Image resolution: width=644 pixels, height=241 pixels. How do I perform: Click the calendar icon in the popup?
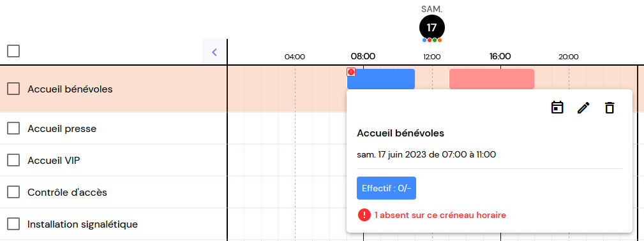(x=557, y=108)
